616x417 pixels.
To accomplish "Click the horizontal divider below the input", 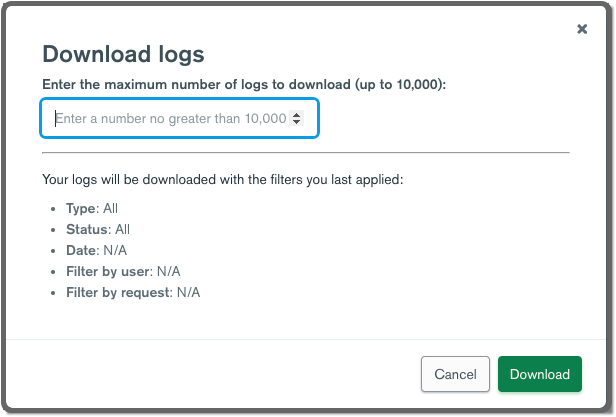I will 305,153.
